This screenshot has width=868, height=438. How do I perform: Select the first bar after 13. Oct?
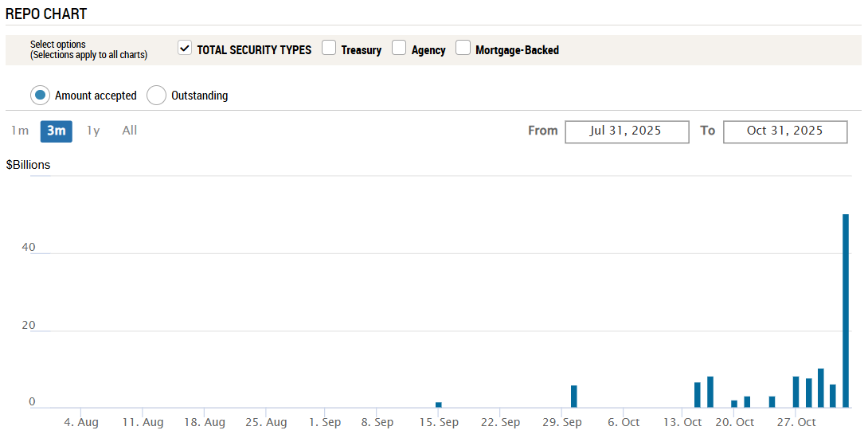click(x=698, y=395)
